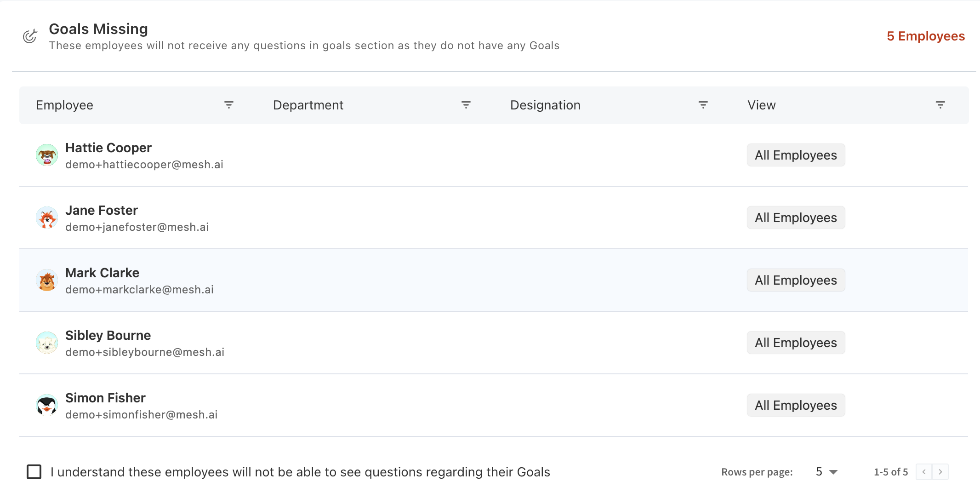Click Jane Foster's fox avatar
This screenshot has width=980, height=504.
(x=47, y=218)
